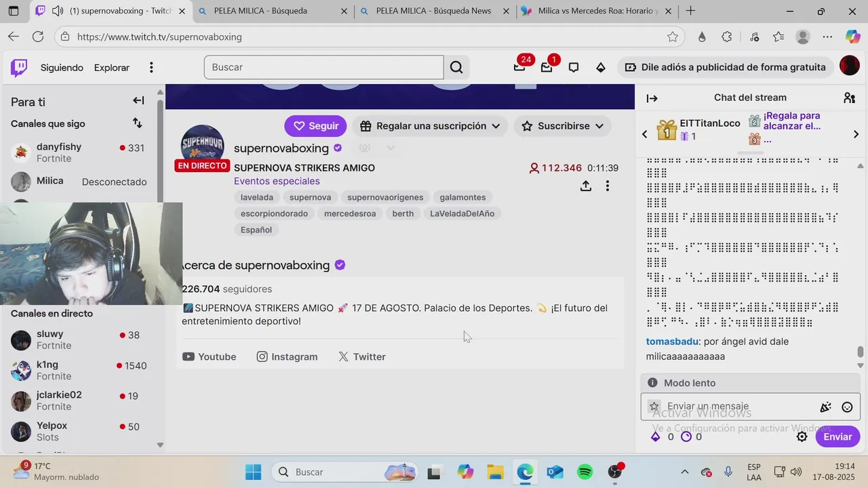
Task: Open channel options three dots menu
Action: [x=608, y=186]
